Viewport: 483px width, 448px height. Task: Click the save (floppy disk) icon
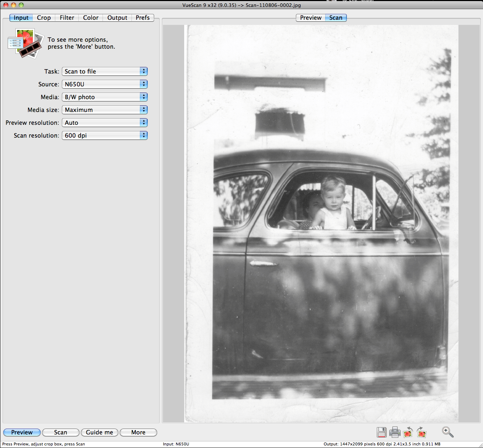click(382, 432)
